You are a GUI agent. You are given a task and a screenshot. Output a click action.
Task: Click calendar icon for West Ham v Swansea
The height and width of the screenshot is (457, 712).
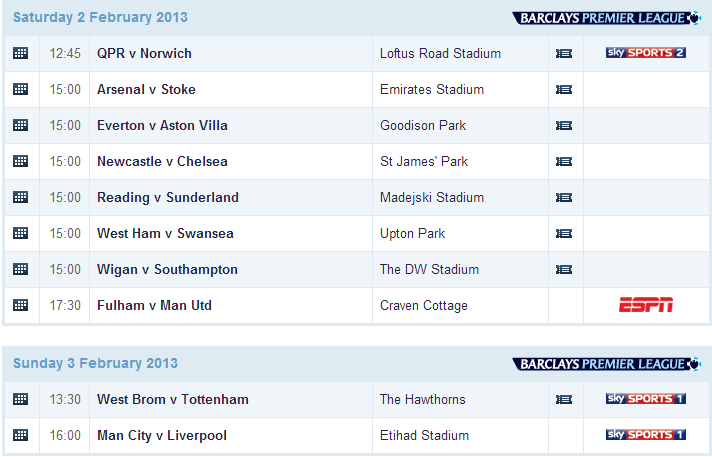tap(20, 233)
